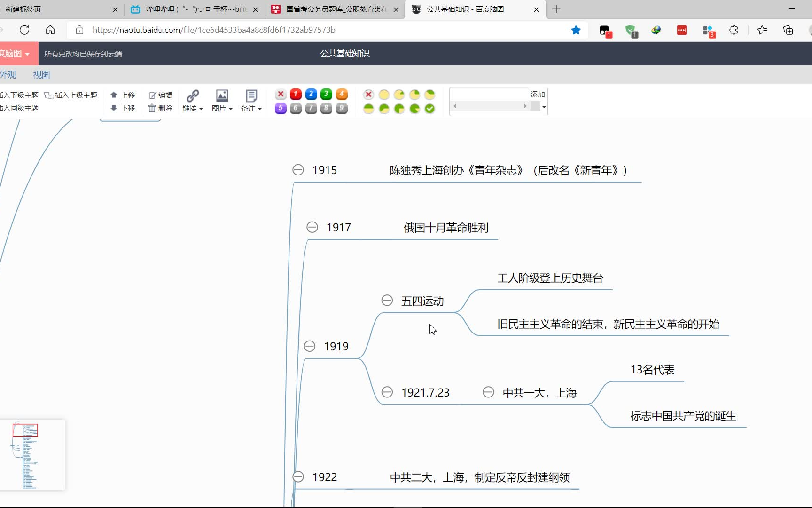Set progress to one-quarter pie icon
Screen dimensions: 812x508
(414, 95)
